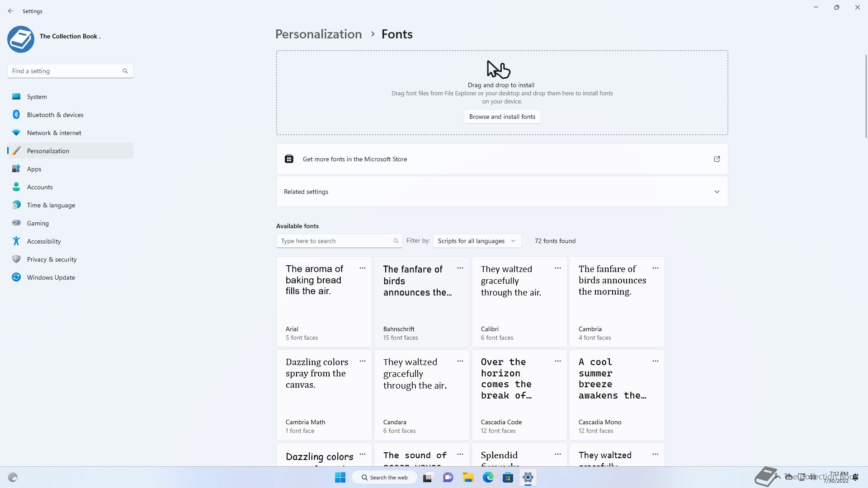
Task: Open more options for Cascadia Mono font
Action: pyautogui.click(x=656, y=361)
